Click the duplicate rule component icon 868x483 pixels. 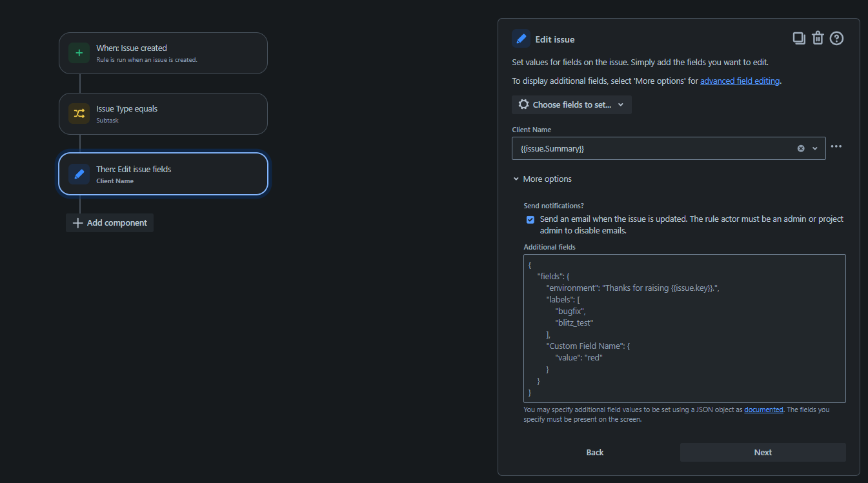coord(798,38)
